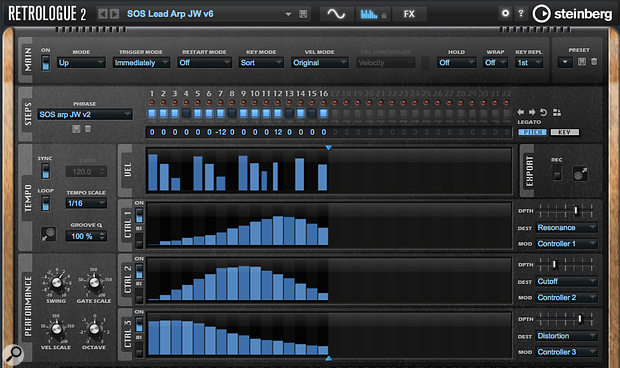Open the Key Repl dropdown showing 1st
The image size is (620, 368).
coord(529,63)
